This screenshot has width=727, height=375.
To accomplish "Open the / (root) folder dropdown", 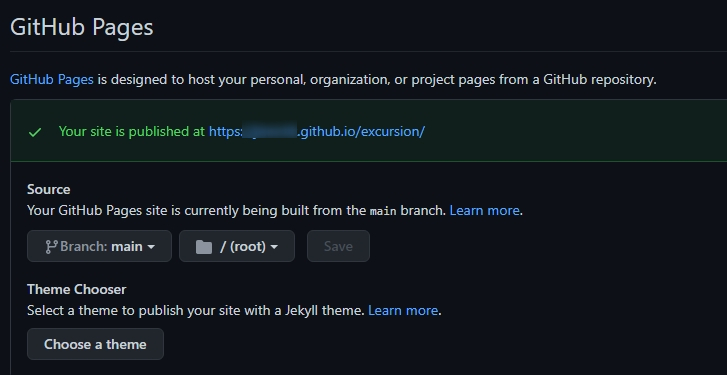I will pos(237,246).
